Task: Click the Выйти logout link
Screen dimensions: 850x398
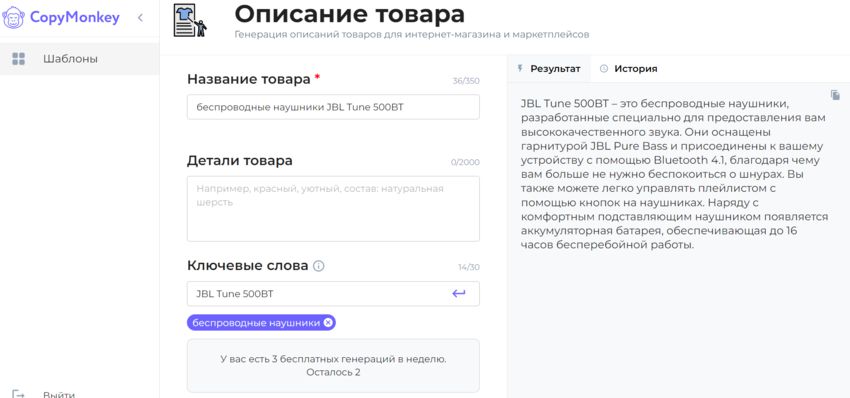Action: (x=59, y=395)
